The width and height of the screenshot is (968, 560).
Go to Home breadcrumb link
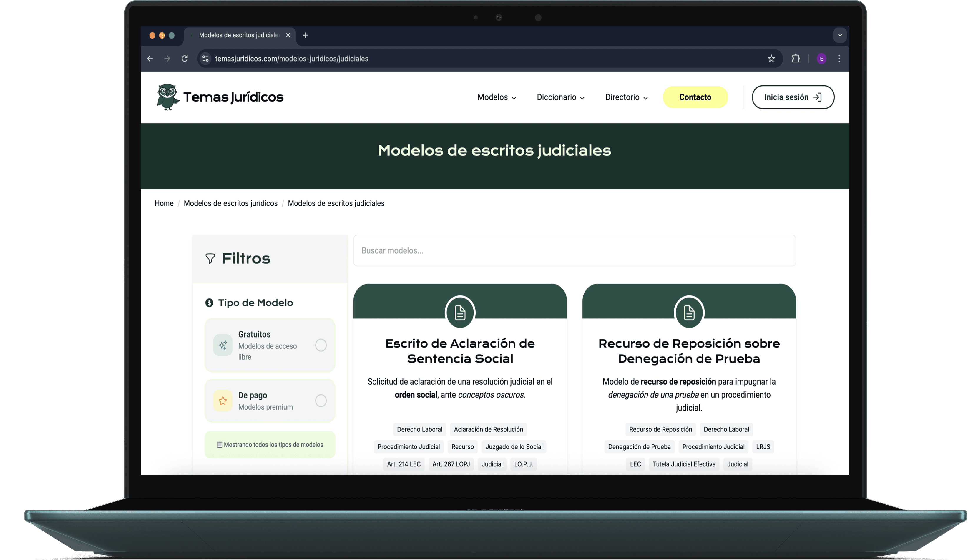pyautogui.click(x=164, y=204)
